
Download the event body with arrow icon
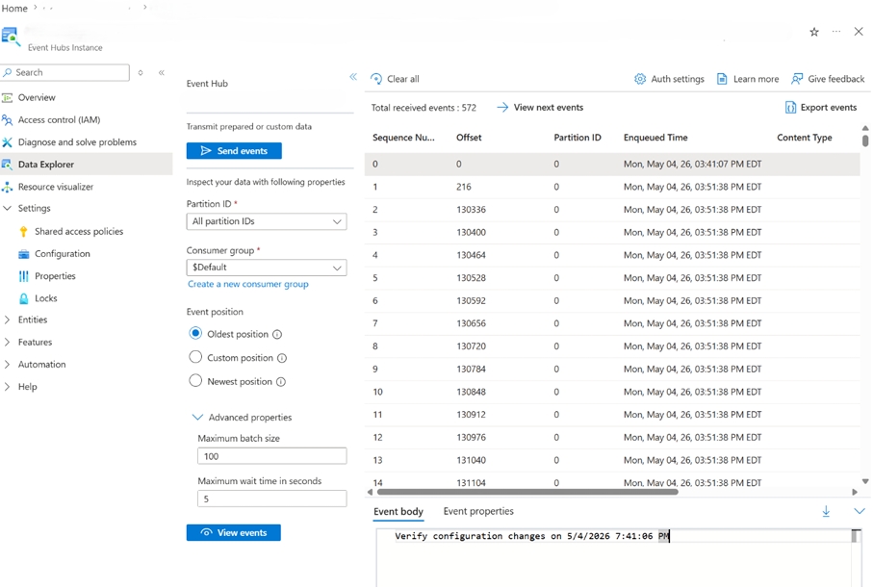click(x=826, y=511)
